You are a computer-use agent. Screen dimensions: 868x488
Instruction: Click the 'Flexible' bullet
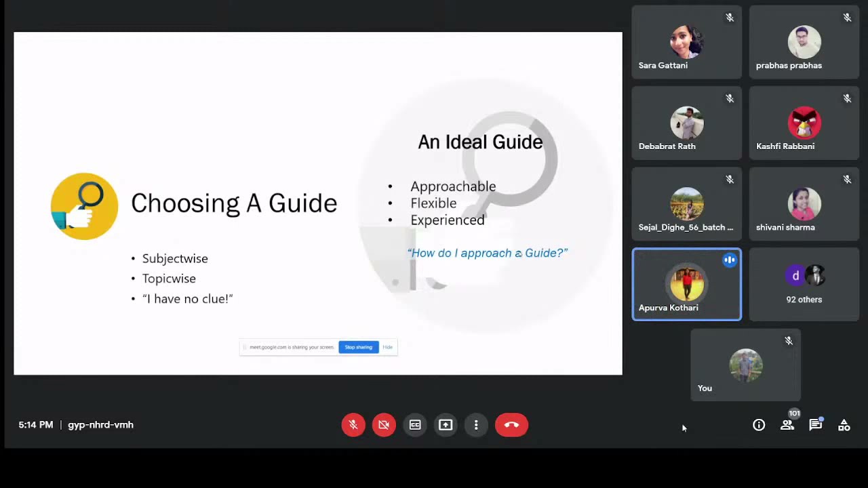click(433, 203)
